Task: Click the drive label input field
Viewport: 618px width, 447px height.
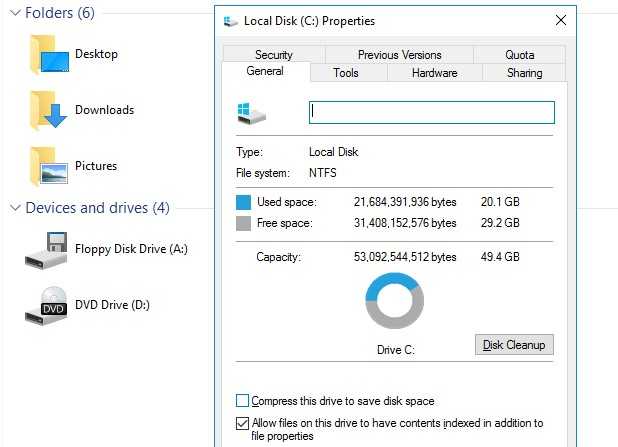Action: click(432, 112)
